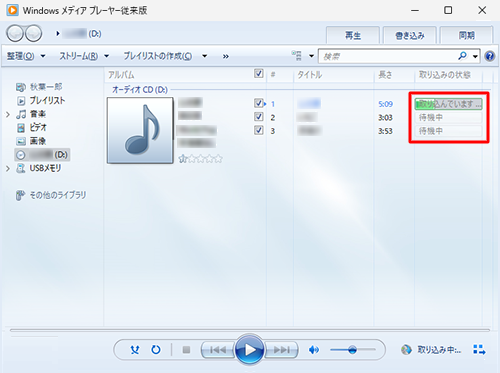Mute the sound with speaker icon
This screenshot has width=500, height=373.
pos(314,350)
